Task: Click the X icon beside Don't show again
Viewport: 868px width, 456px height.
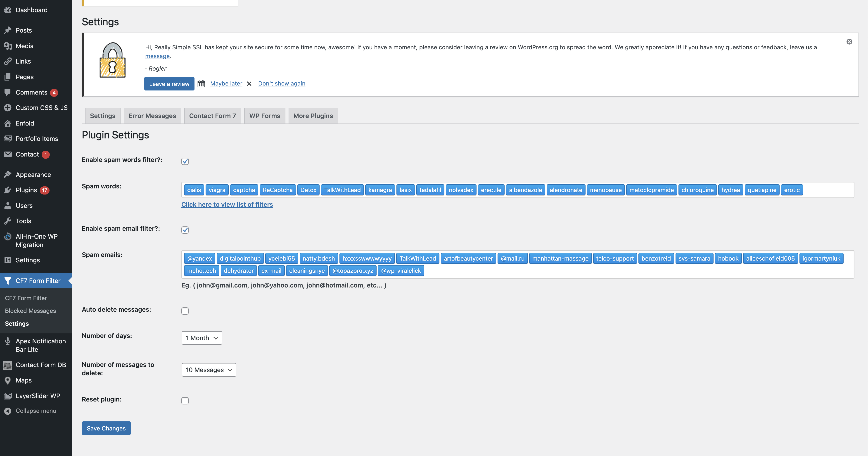Action: pos(249,84)
